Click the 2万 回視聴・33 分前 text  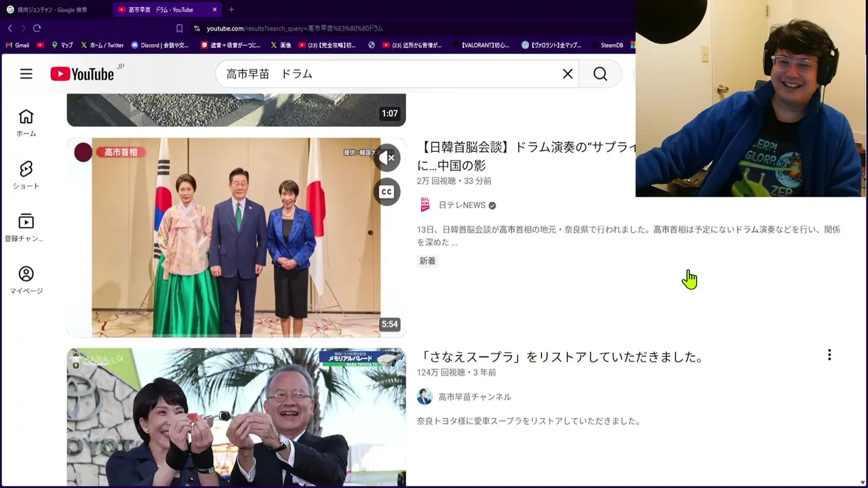coord(454,181)
